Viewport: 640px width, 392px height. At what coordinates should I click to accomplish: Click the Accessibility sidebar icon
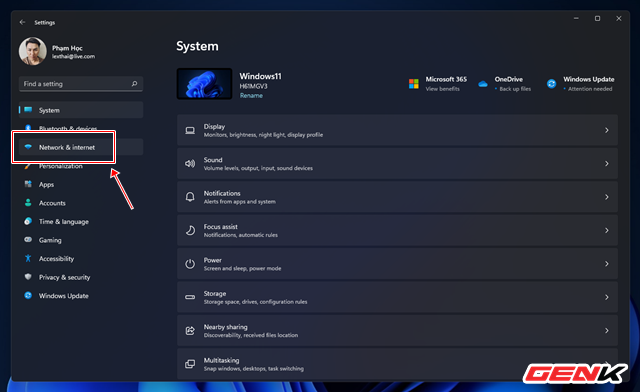point(28,258)
